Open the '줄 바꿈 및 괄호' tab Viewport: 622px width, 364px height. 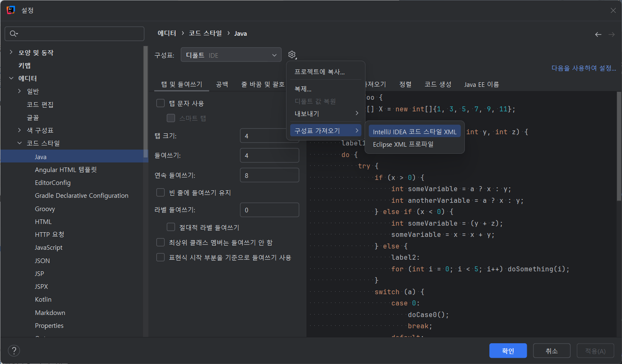point(263,84)
